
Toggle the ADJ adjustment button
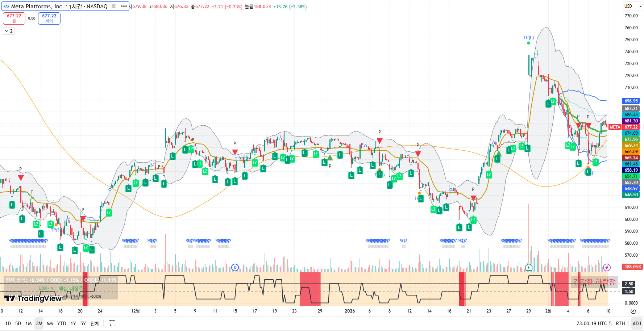coord(637,323)
